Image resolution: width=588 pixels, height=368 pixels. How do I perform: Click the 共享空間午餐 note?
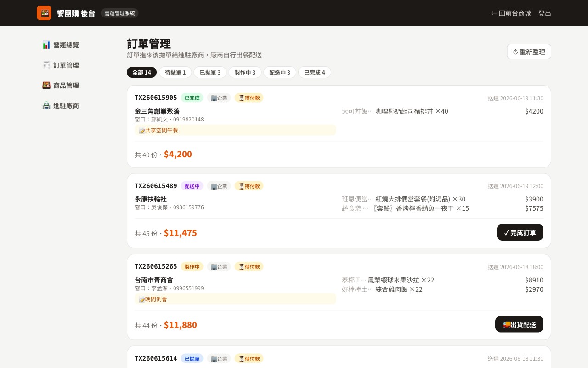(235, 130)
